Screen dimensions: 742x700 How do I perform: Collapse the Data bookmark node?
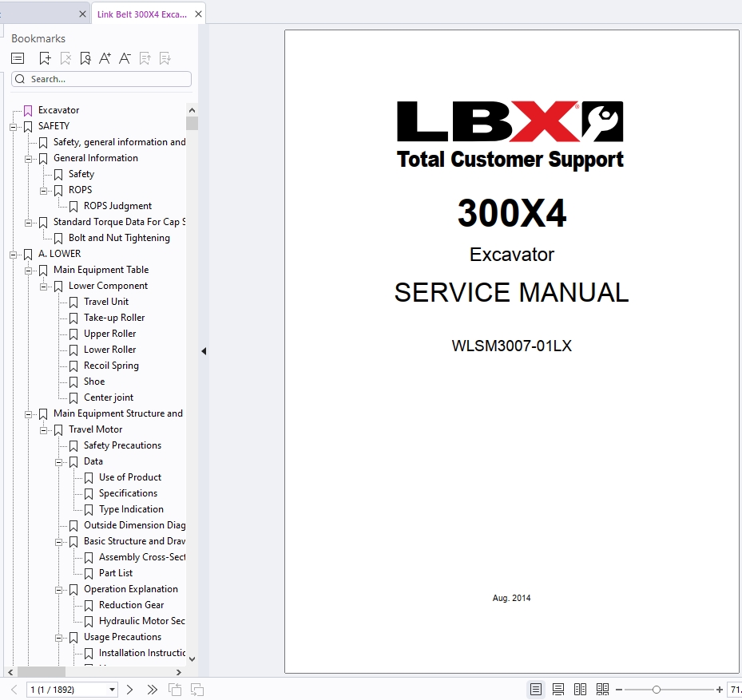click(58, 462)
